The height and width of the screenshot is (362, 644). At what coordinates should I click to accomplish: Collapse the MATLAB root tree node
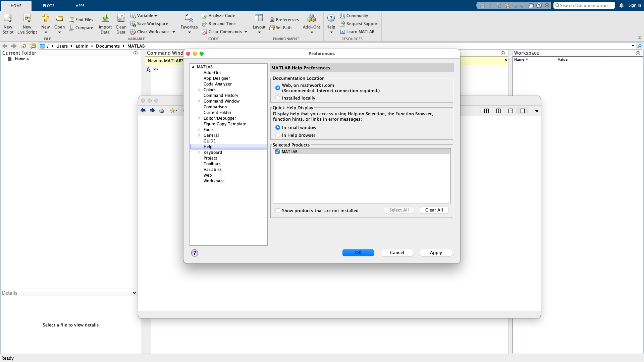(193, 67)
